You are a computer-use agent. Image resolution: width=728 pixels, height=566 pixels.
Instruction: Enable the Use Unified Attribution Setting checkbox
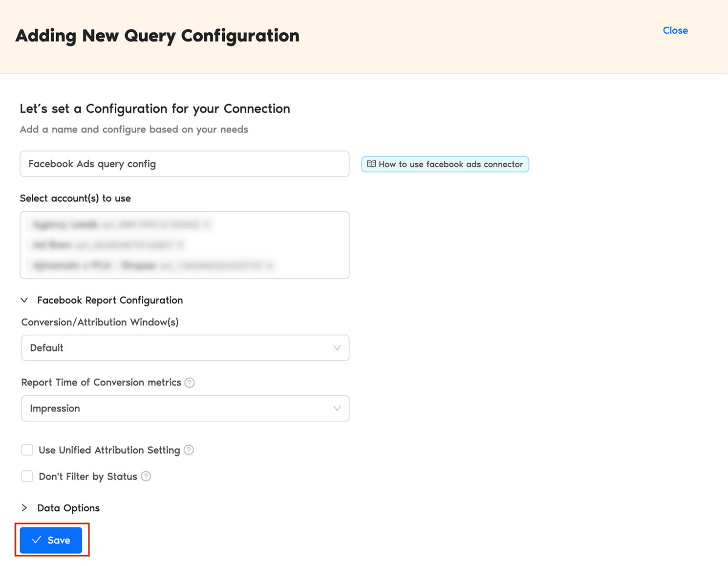coord(27,450)
